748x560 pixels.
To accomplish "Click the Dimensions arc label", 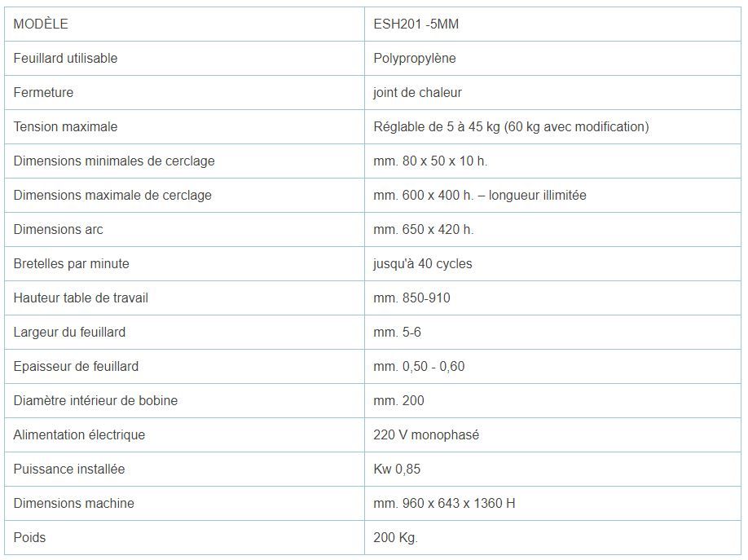I will point(58,230).
